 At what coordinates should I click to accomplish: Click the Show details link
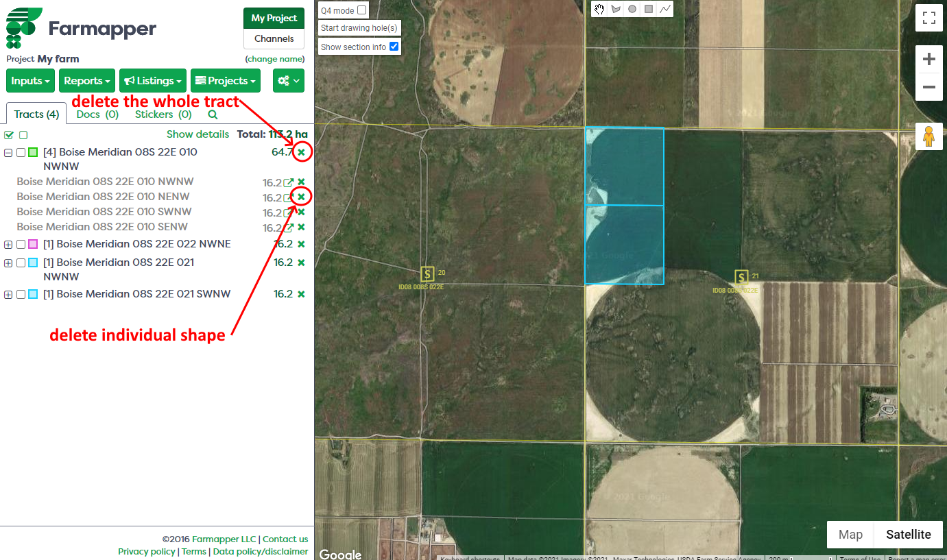click(x=197, y=134)
